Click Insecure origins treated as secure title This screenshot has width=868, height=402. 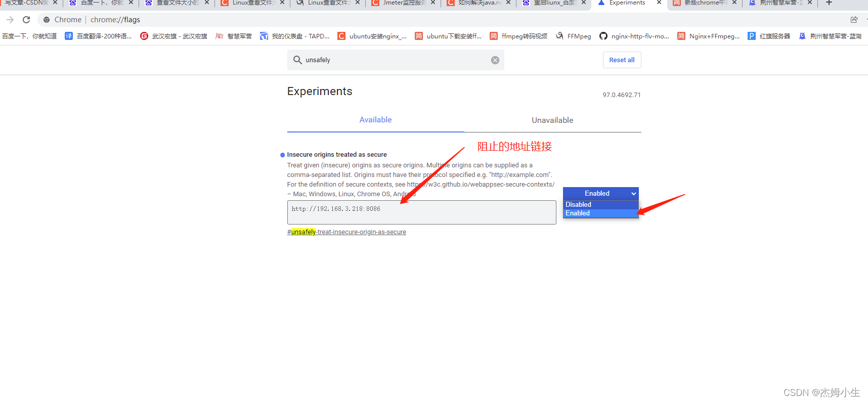point(337,155)
